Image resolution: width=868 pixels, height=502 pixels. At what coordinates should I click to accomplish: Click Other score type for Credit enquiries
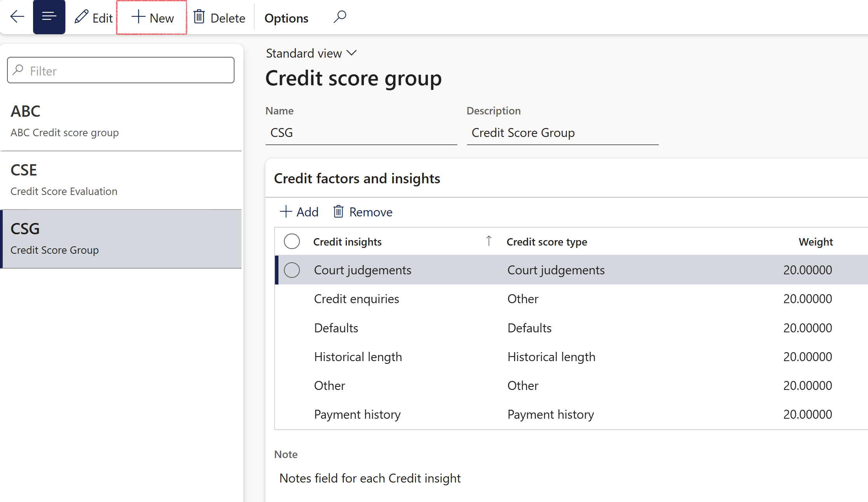523,299
